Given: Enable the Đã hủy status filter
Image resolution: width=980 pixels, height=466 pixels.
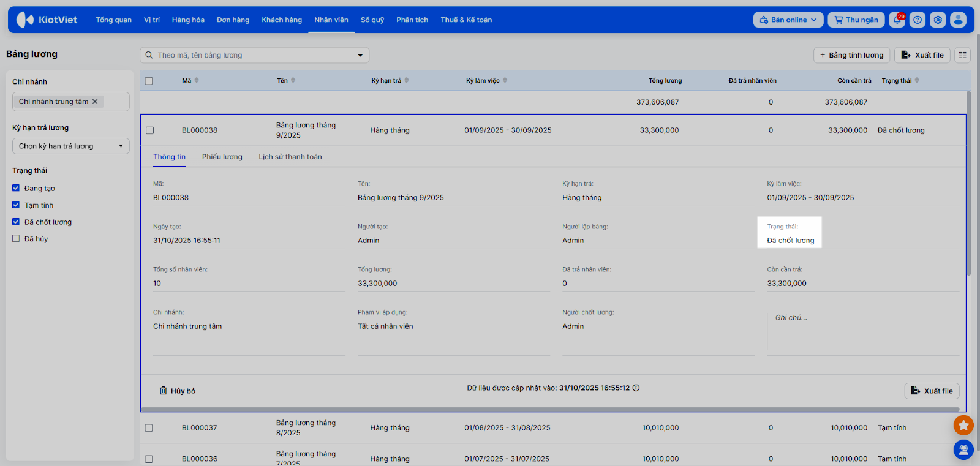Looking at the screenshot, I should 16,239.
